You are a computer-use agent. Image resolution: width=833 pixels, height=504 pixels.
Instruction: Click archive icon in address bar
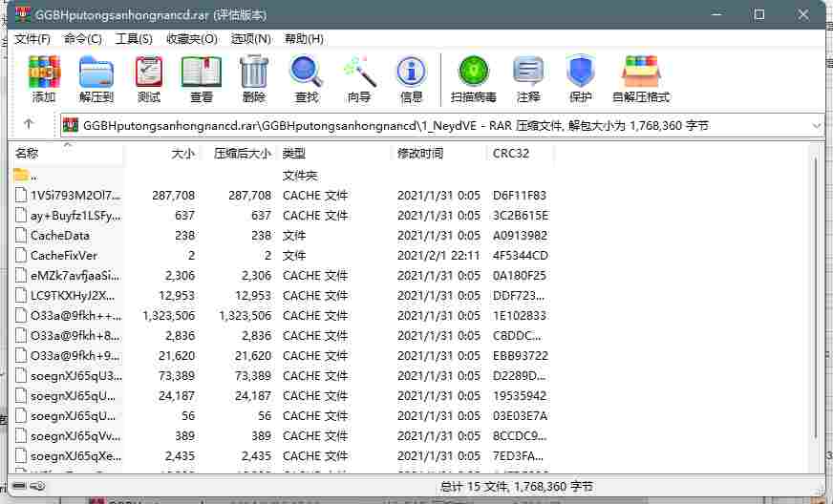click(x=70, y=125)
